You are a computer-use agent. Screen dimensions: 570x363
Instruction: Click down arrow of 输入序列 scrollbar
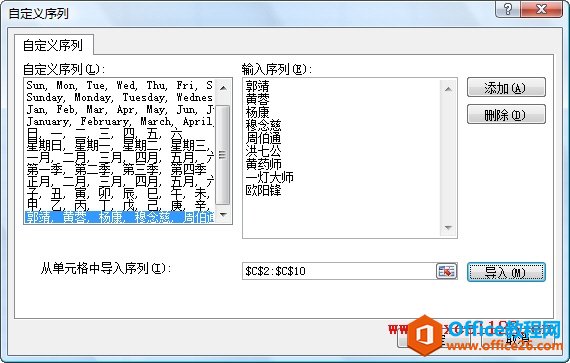(448, 228)
